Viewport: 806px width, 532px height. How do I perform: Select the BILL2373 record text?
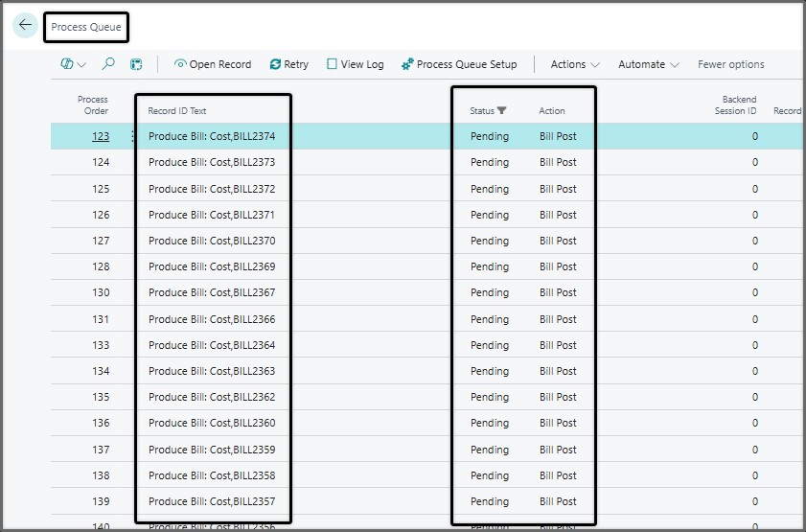(212, 162)
